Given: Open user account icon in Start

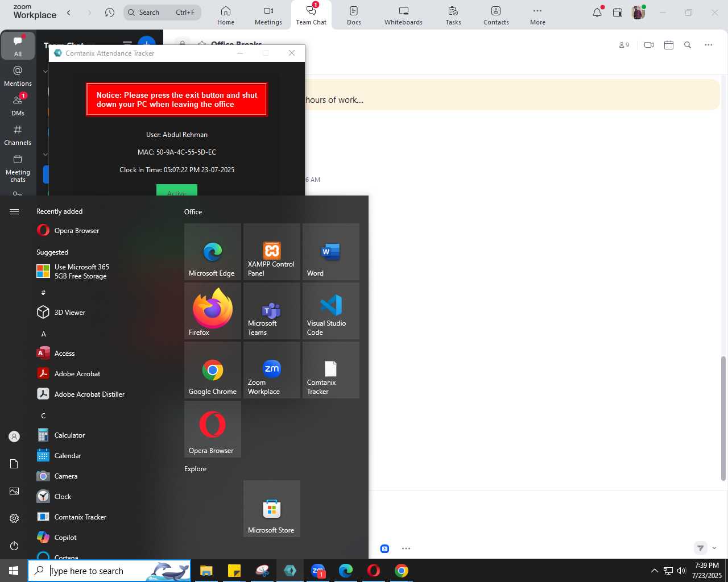Looking at the screenshot, I should [x=14, y=436].
